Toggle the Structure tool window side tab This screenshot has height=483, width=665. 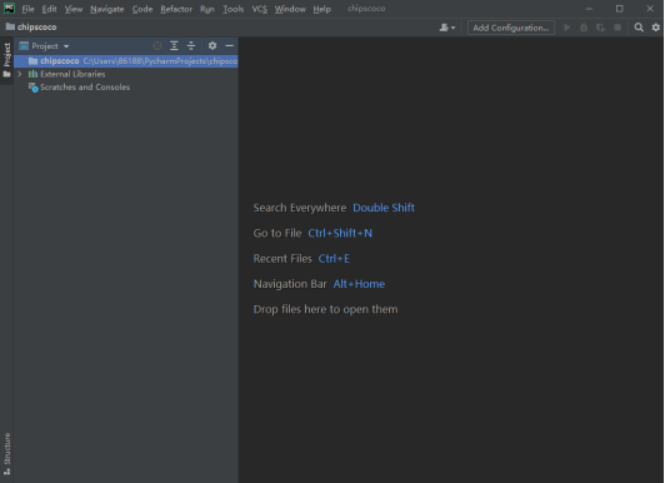pos(7,454)
